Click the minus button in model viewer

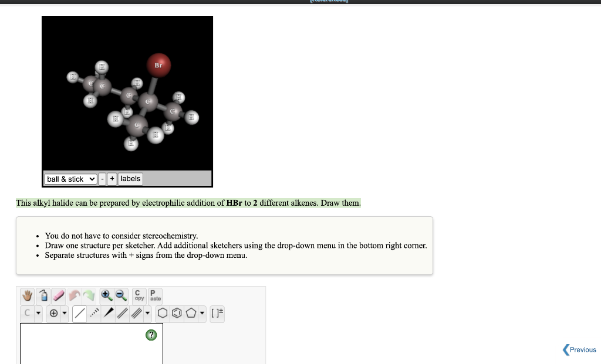coord(102,179)
